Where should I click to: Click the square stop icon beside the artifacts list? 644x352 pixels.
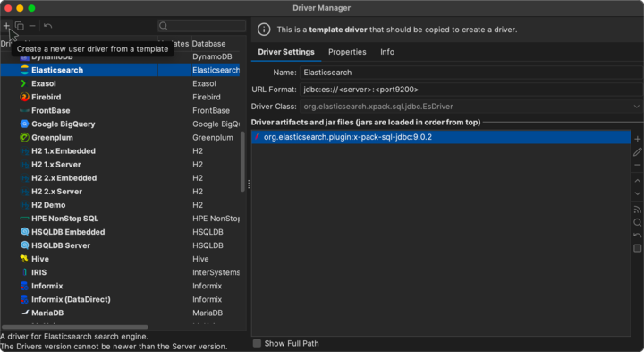[x=638, y=248]
